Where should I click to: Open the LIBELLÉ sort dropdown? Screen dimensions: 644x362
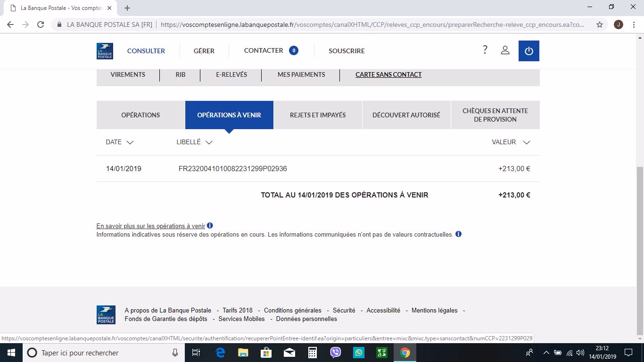pyautogui.click(x=209, y=142)
